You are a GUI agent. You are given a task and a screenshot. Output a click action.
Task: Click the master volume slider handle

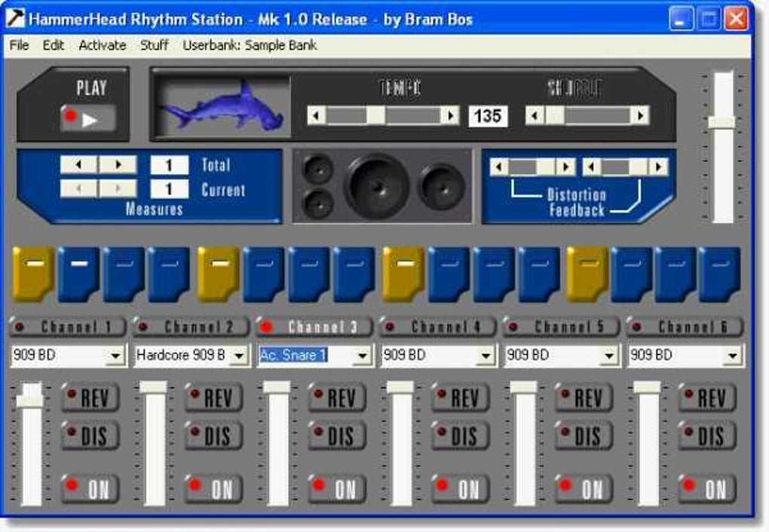point(722,121)
